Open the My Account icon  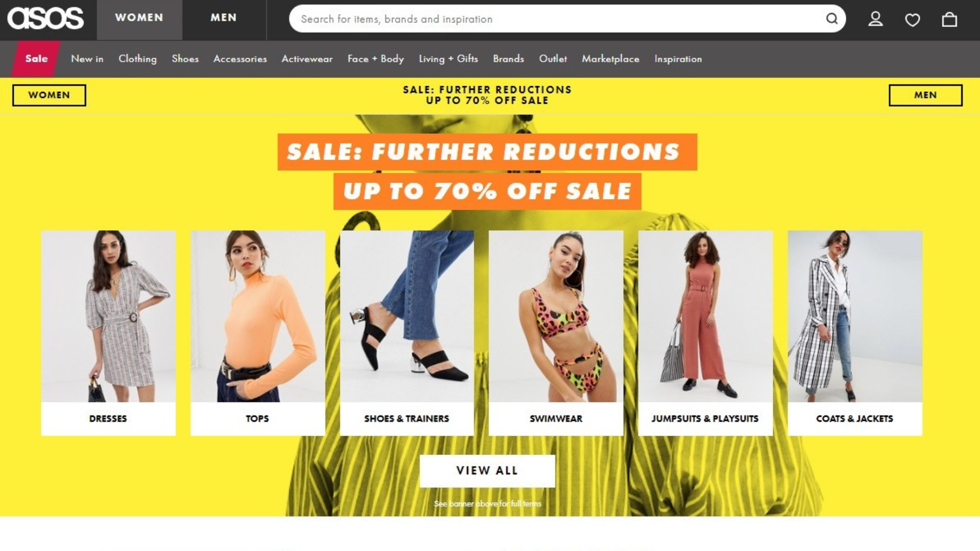coord(875,19)
